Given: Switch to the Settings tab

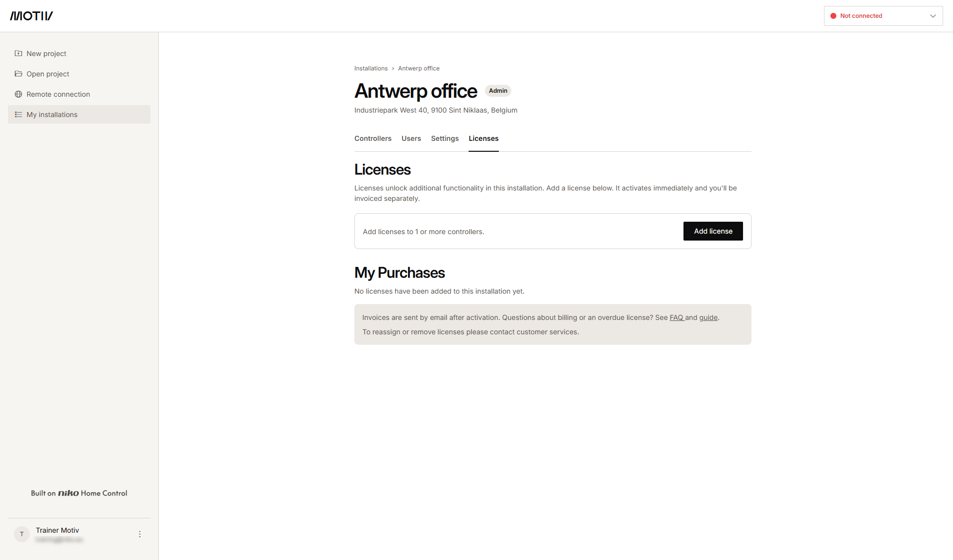Looking at the screenshot, I should pos(445,138).
